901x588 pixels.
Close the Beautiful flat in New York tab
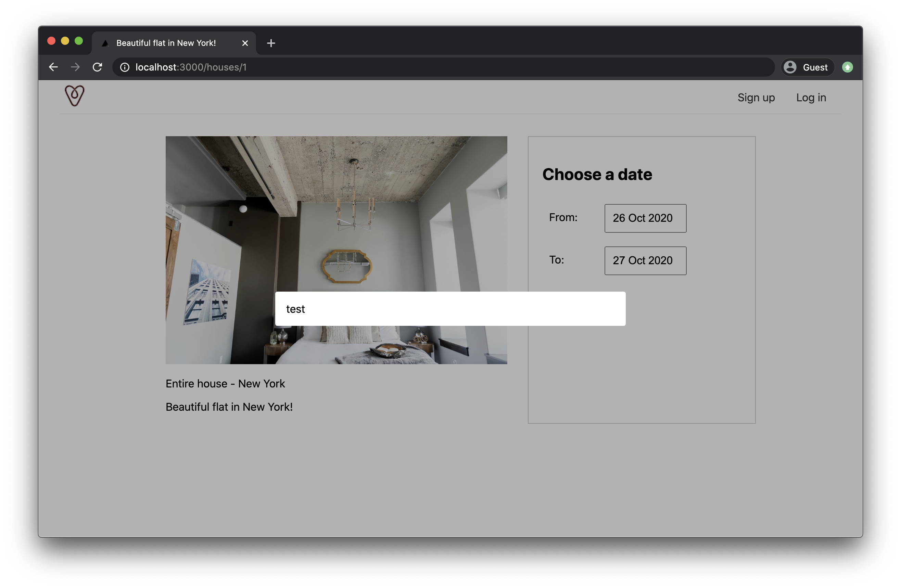click(x=245, y=43)
